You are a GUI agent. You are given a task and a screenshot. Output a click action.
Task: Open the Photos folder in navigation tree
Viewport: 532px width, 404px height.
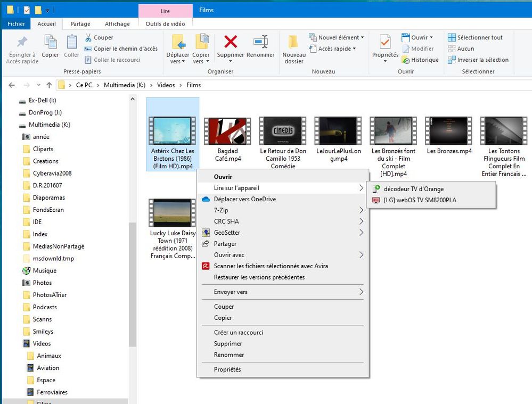(x=42, y=283)
